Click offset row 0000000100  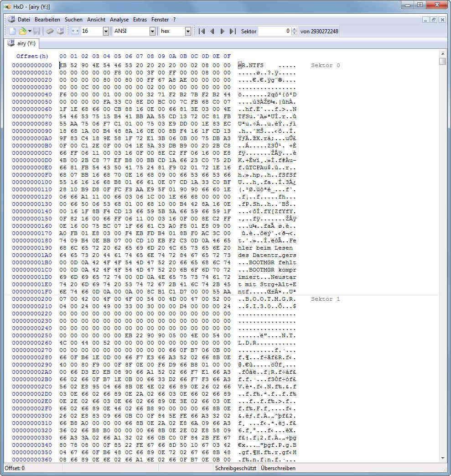(32, 182)
